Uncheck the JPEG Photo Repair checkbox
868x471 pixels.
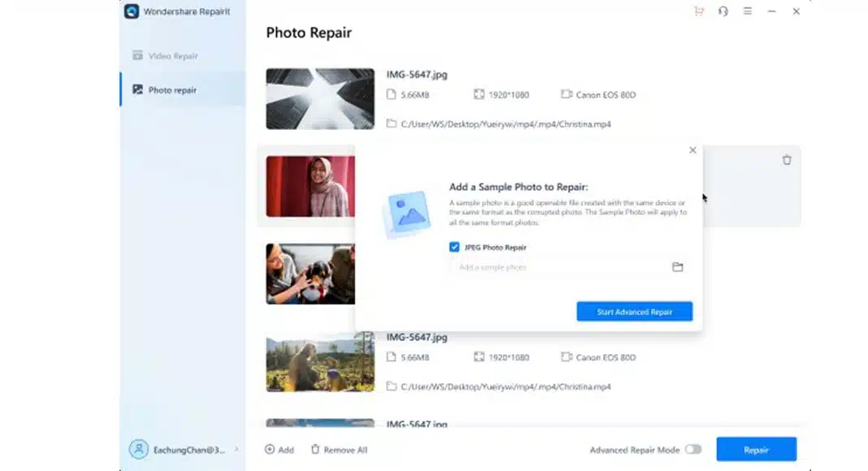pyautogui.click(x=454, y=247)
